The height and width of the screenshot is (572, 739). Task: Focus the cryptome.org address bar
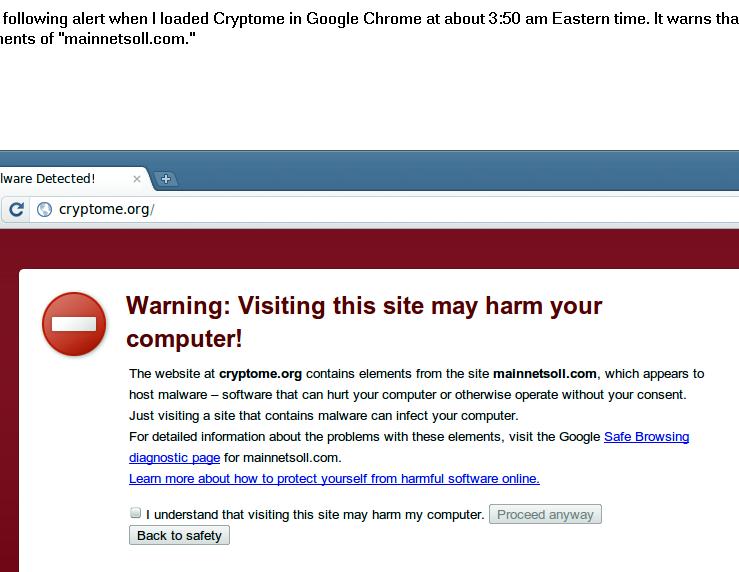click(400, 209)
